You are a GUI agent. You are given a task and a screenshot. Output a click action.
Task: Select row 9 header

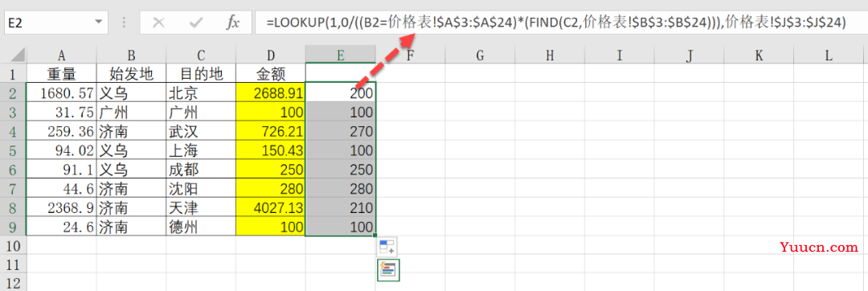pos(14,226)
